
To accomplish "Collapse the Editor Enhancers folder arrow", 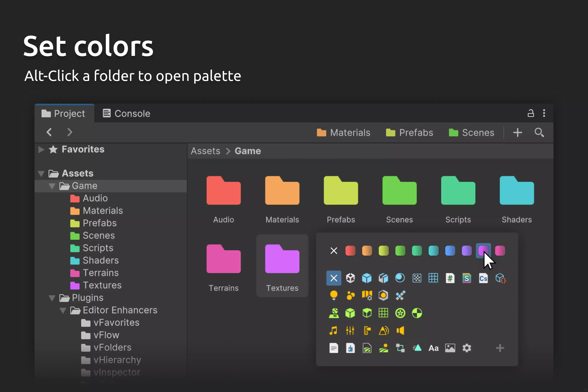I will 63,310.
